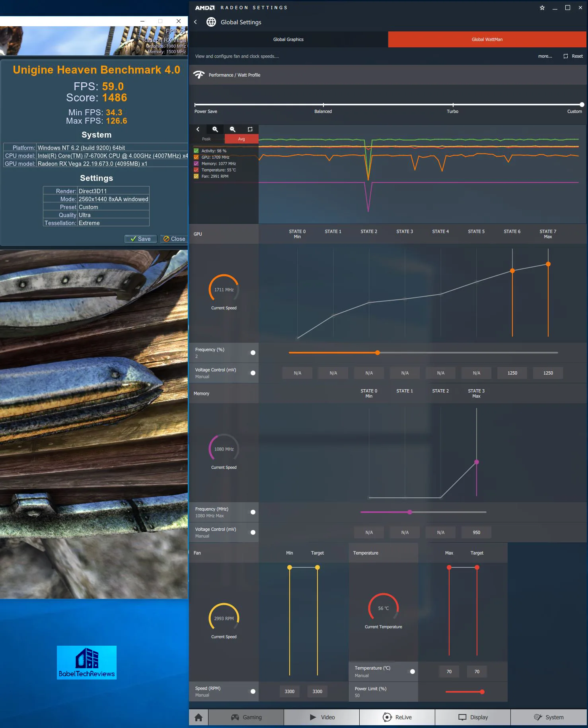Open the Display tab

(x=473, y=717)
